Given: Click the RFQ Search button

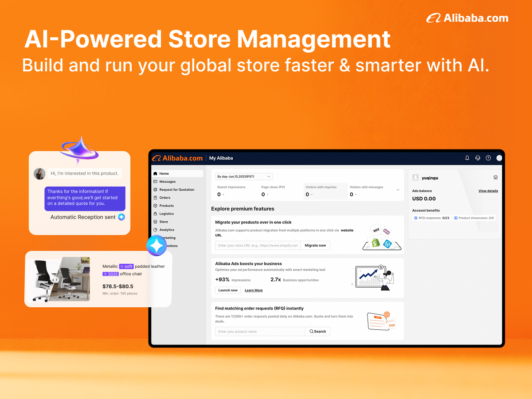Looking at the screenshot, I should tap(317, 332).
